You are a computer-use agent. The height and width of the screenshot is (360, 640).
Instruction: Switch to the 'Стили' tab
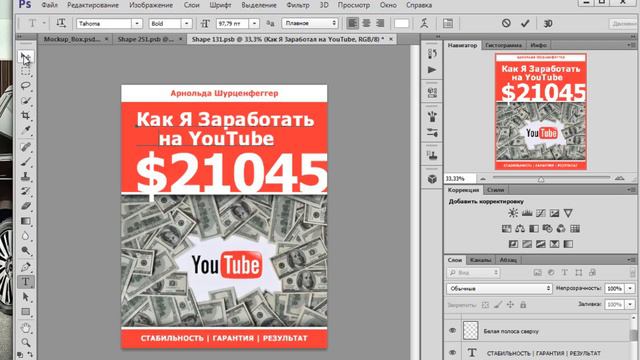coord(495,190)
